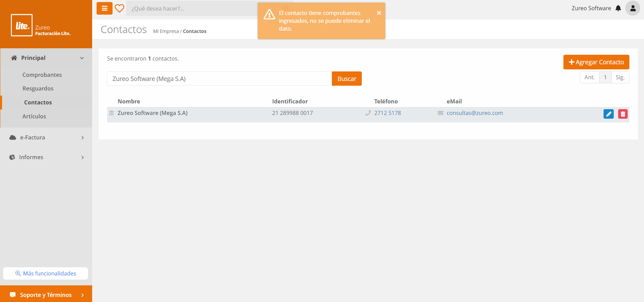
Task: Select page 1 in pagination
Action: [605, 77]
